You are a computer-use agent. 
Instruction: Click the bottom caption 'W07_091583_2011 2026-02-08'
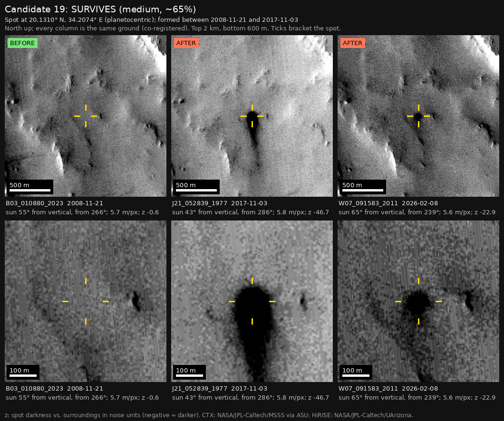pyautogui.click(x=388, y=389)
